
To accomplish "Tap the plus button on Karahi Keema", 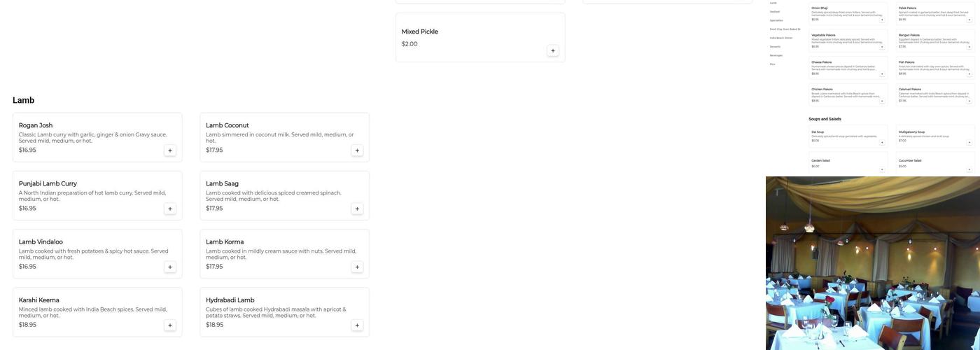I will [169, 325].
